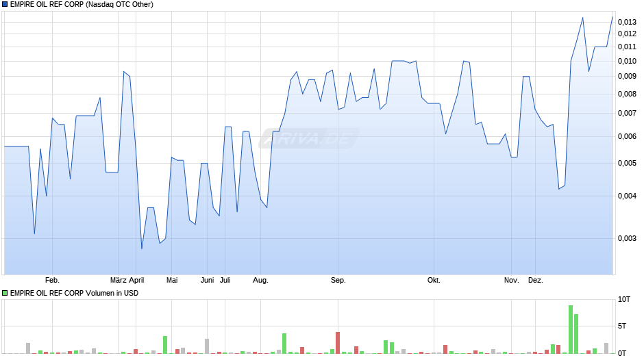Click the 0,004 price label
644x360 pixels.
pyautogui.click(x=627, y=196)
